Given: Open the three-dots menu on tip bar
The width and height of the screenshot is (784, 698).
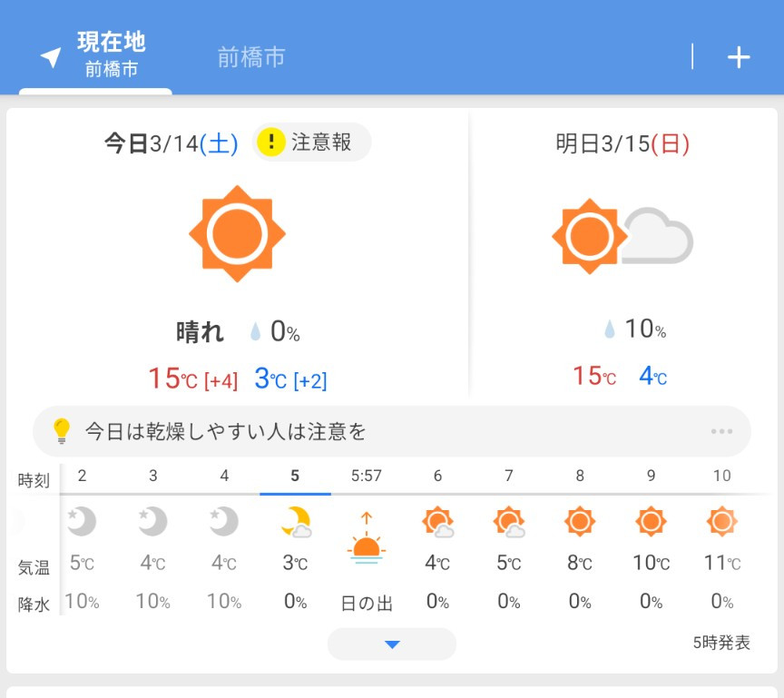Looking at the screenshot, I should click(721, 431).
